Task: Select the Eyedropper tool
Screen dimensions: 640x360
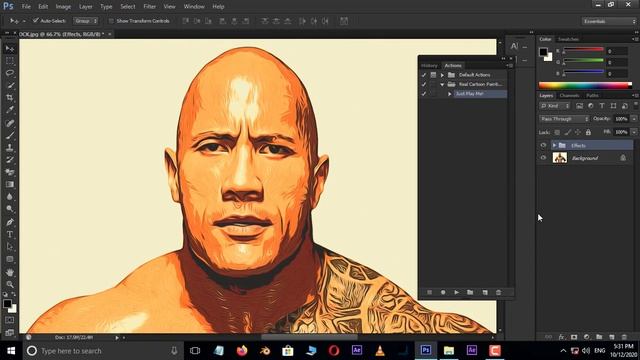Action: (x=10, y=110)
